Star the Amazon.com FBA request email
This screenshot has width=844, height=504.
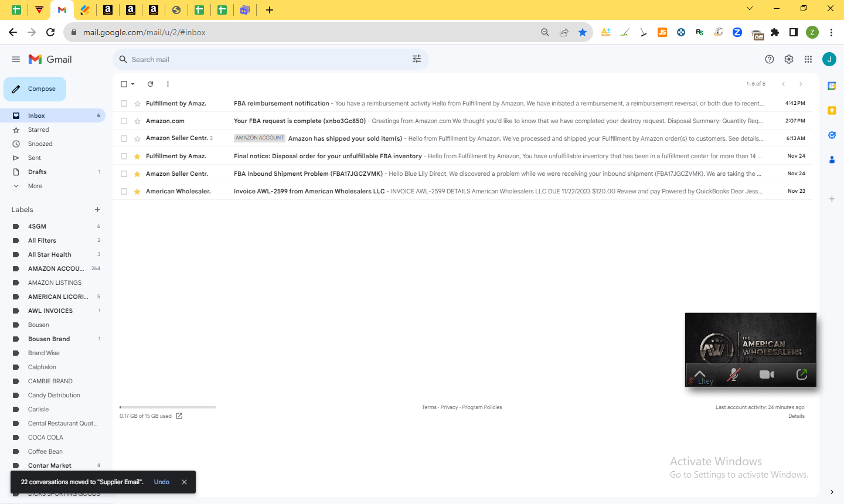point(137,121)
